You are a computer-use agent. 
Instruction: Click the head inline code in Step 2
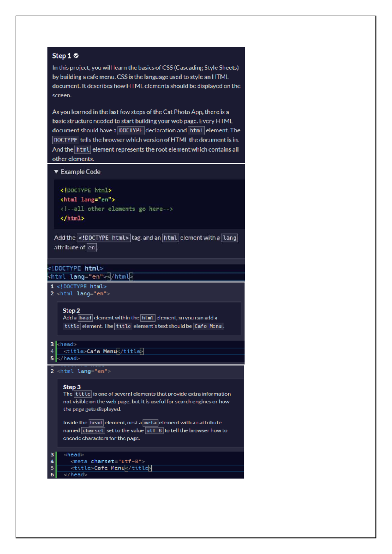(x=85, y=318)
